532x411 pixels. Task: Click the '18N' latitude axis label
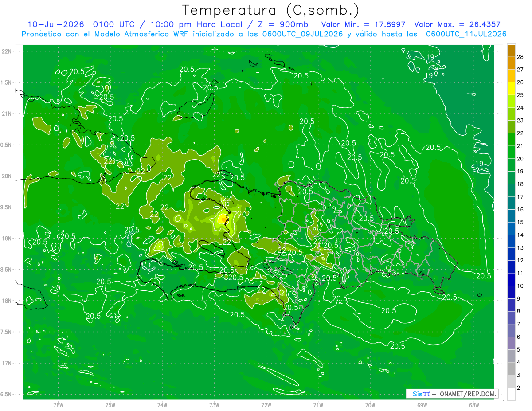click(7, 301)
